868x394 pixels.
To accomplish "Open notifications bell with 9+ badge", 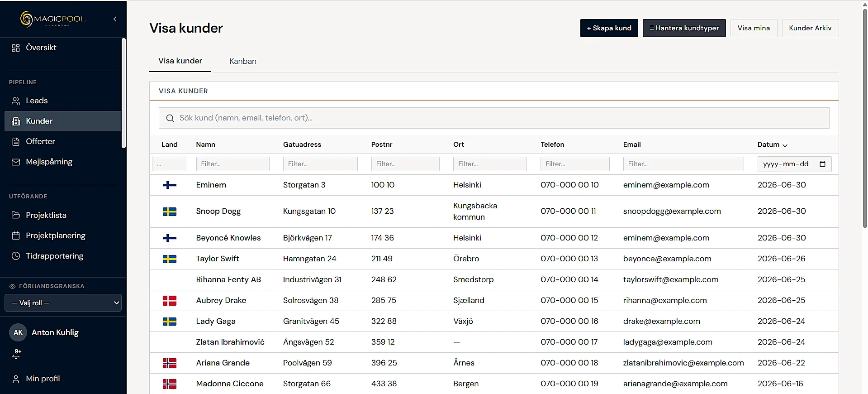I will (x=17, y=354).
